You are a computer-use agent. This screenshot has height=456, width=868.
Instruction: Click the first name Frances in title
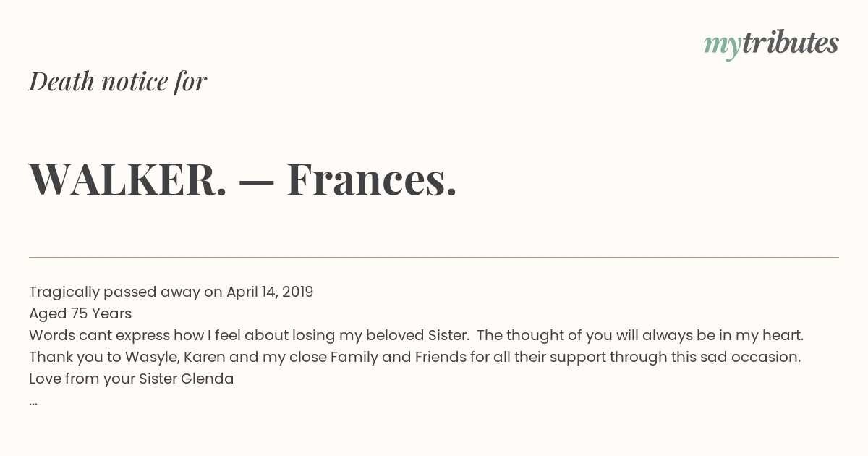coord(372,180)
